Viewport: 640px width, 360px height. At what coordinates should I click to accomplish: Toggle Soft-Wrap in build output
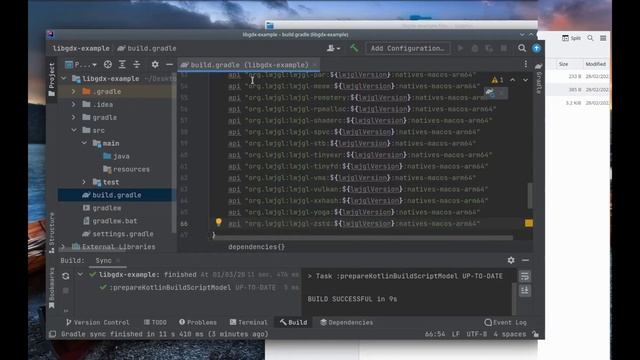(x=525, y=276)
